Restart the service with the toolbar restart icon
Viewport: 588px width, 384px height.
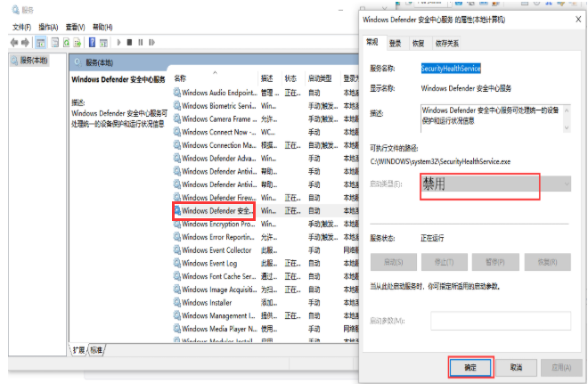click(151, 43)
